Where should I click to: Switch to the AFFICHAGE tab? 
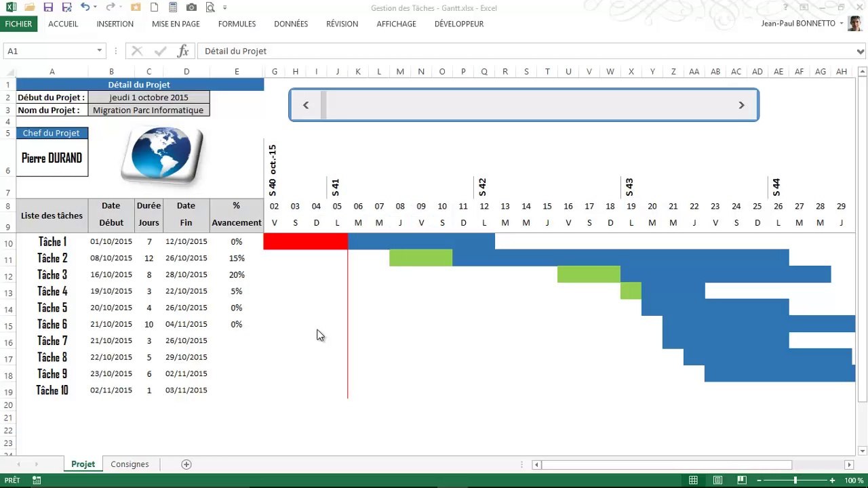(396, 24)
